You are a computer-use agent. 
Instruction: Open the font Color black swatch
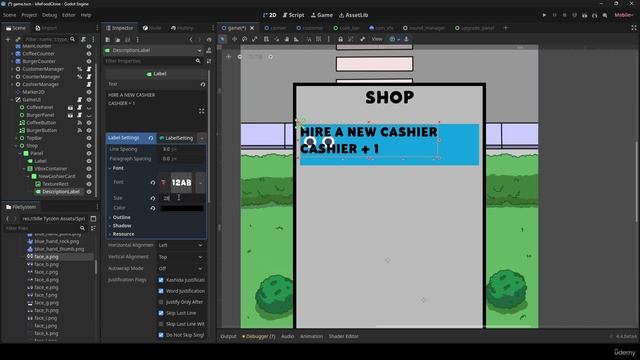click(x=182, y=208)
